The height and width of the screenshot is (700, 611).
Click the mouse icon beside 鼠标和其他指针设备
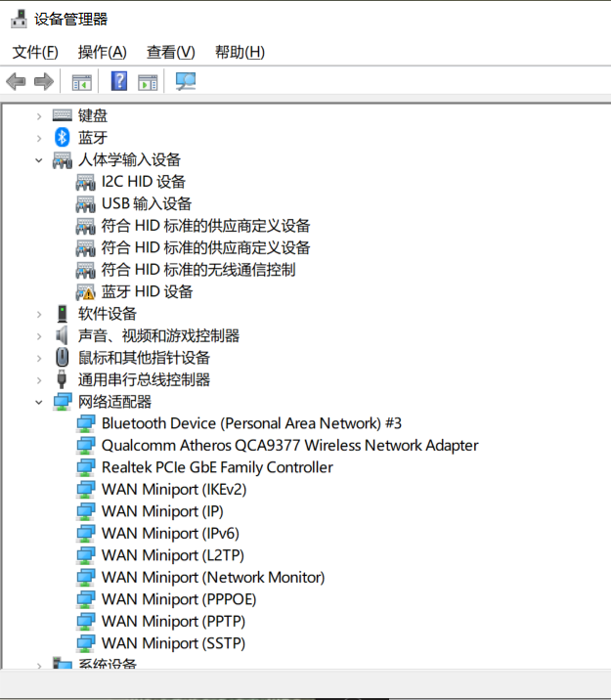coord(62,358)
